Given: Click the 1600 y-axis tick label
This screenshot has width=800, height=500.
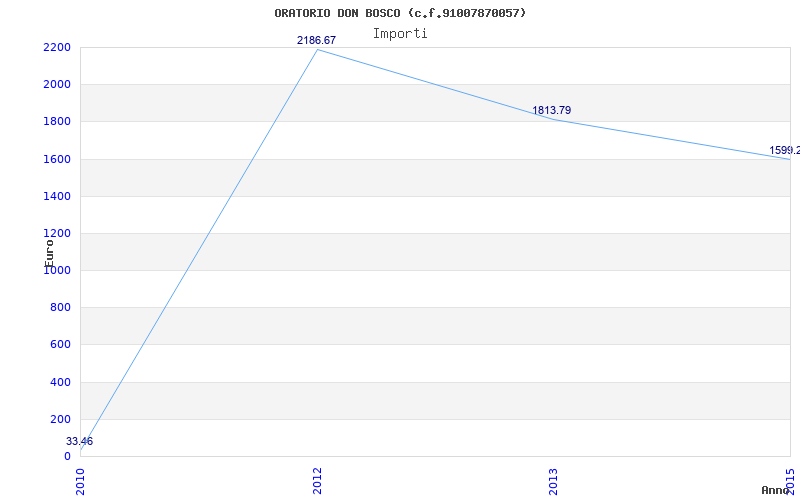Looking at the screenshot, I should click(56, 159).
